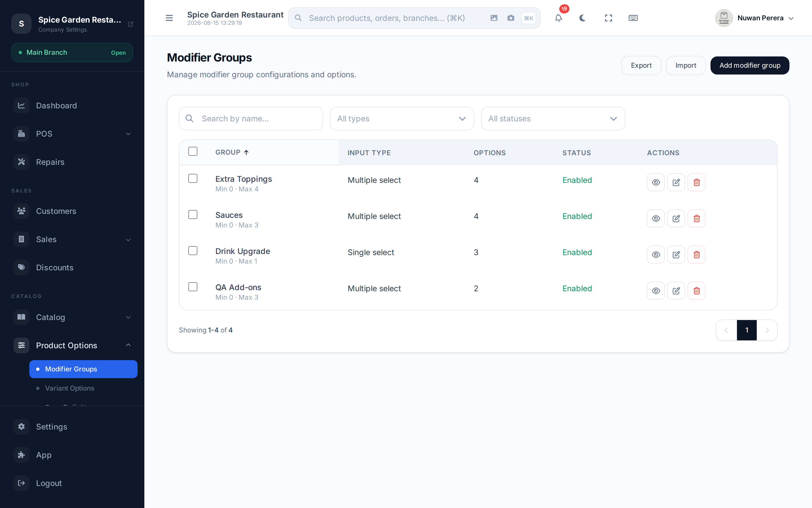Go to Dashboard in sidebar
The width and height of the screenshot is (812, 508).
(x=72, y=106)
